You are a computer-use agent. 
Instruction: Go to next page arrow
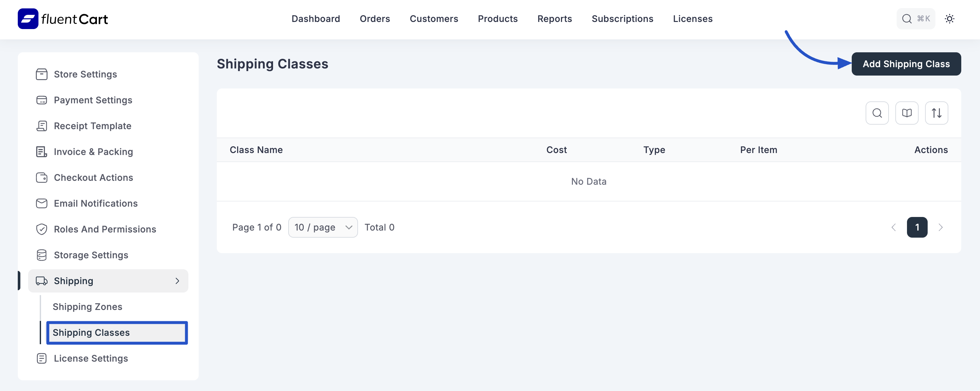point(941,227)
